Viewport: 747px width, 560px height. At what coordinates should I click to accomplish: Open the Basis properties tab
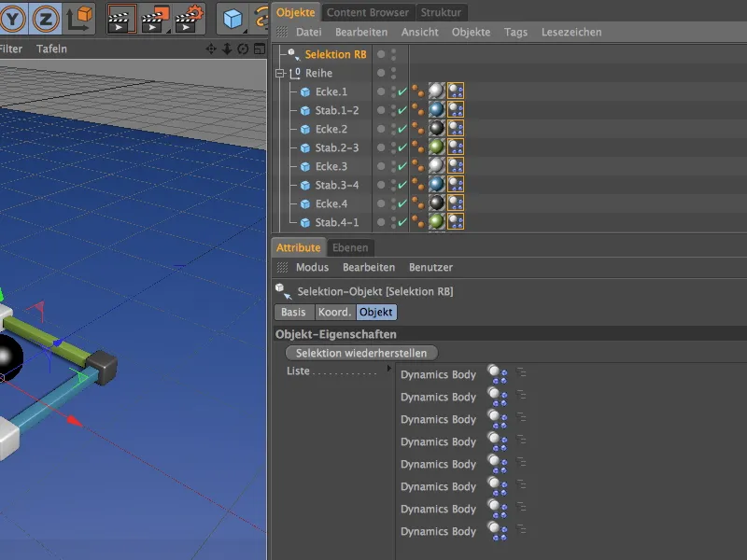[x=293, y=313]
